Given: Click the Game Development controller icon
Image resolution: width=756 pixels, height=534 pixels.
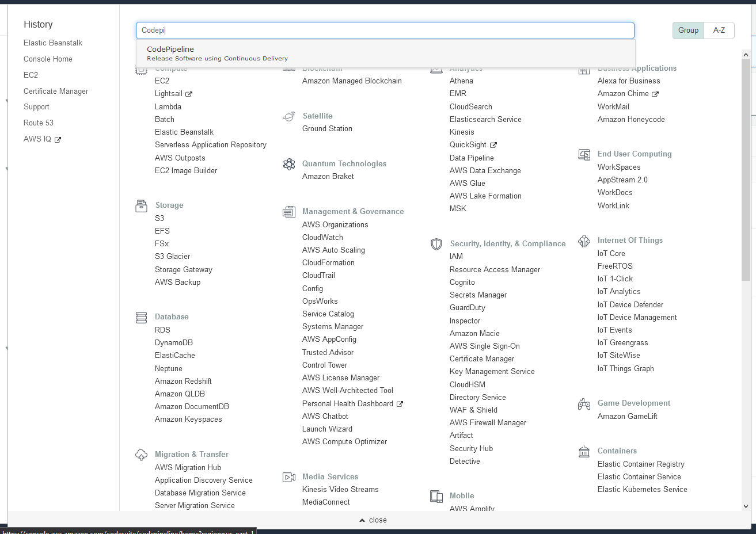Looking at the screenshot, I should tap(584, 403).
